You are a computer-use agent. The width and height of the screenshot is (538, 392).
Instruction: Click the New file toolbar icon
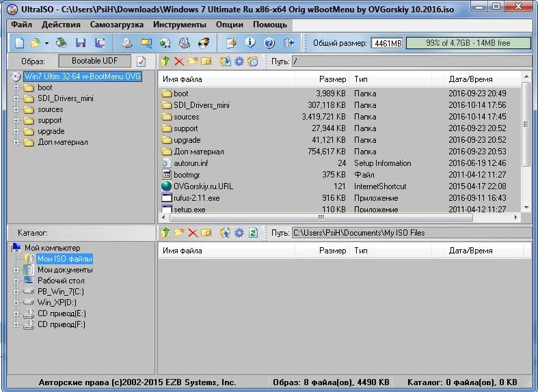[19, 43]
